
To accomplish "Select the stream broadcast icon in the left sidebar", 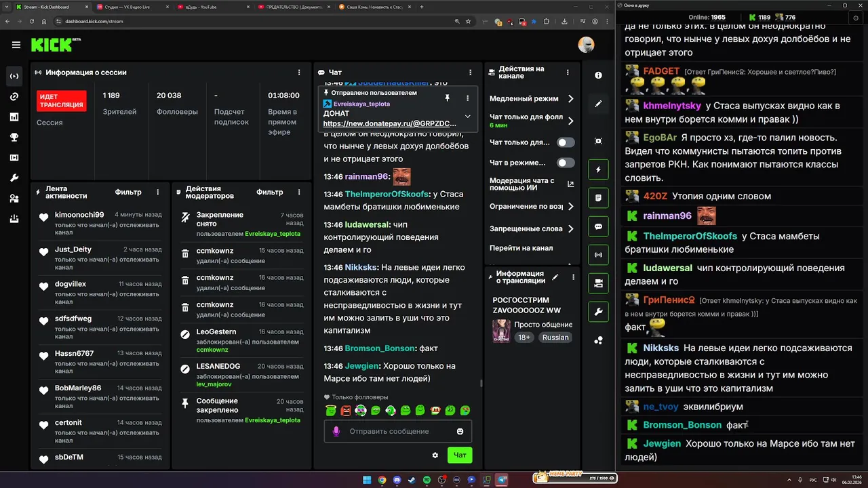I will [14, 77].
